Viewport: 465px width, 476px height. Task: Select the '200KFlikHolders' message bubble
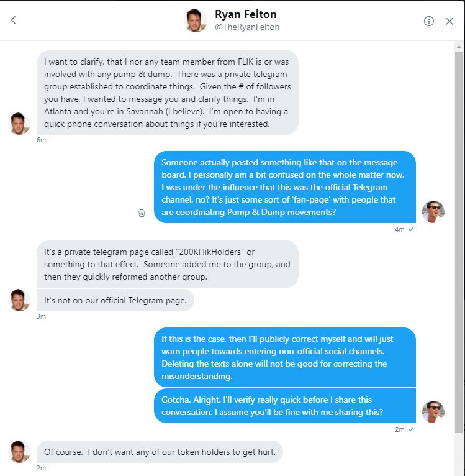click(x=168, y=264)
